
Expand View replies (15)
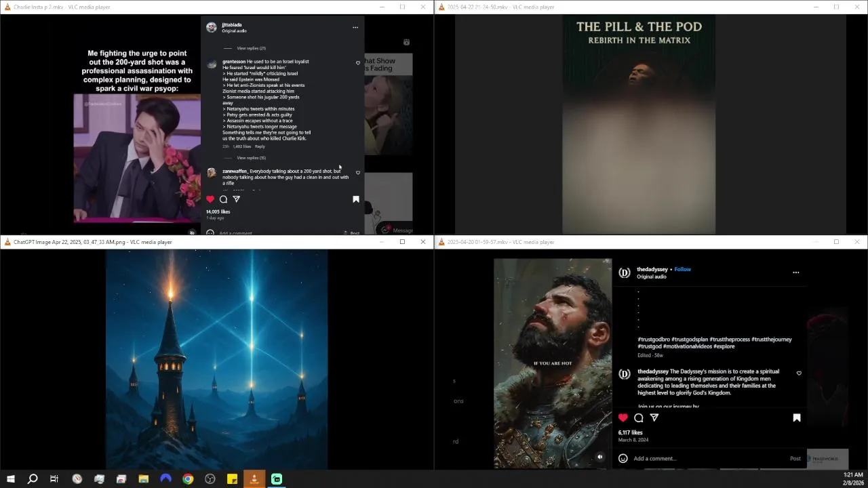point(251,158)
